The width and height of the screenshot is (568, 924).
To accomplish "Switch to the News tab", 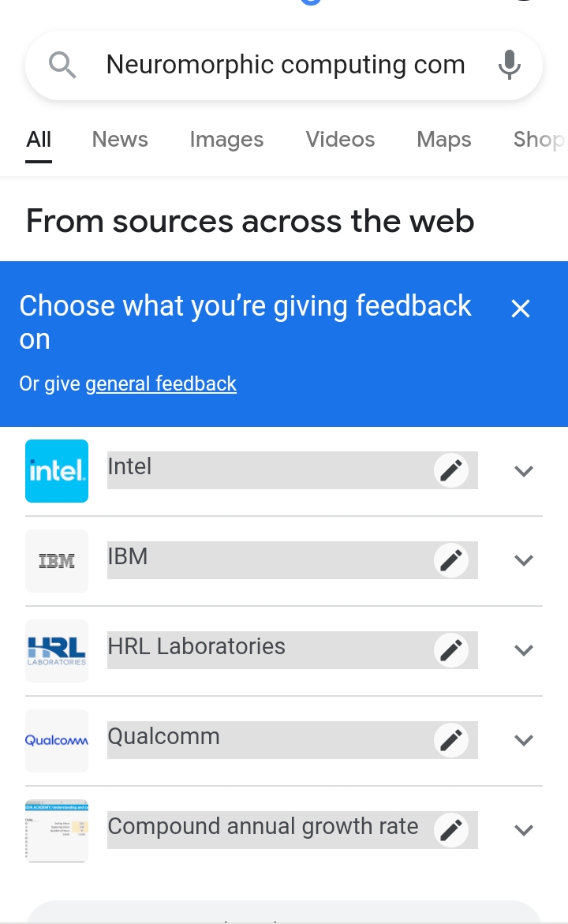I will pos(120,140).
